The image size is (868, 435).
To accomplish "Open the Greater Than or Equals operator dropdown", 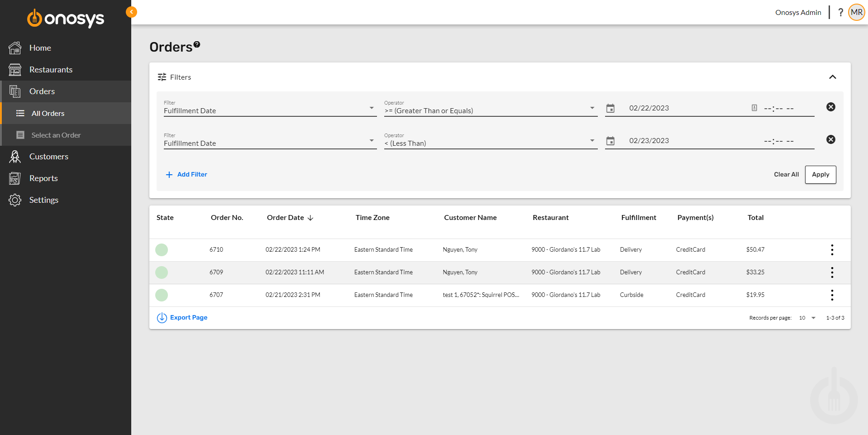I will click(591, 108).
